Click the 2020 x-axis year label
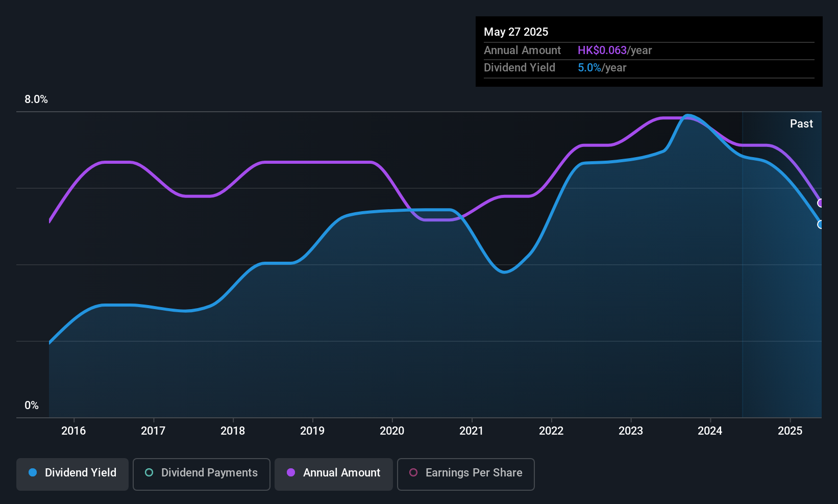 point(392,431)
